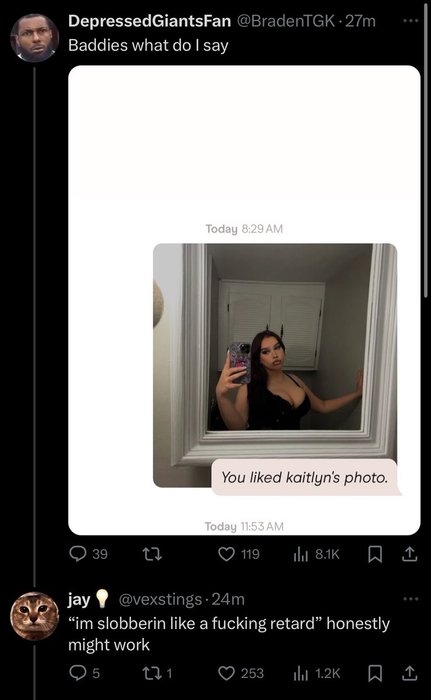The image size is (431, 700).
Task: View analytics showing 8.1K views
Action: point(316,554)
